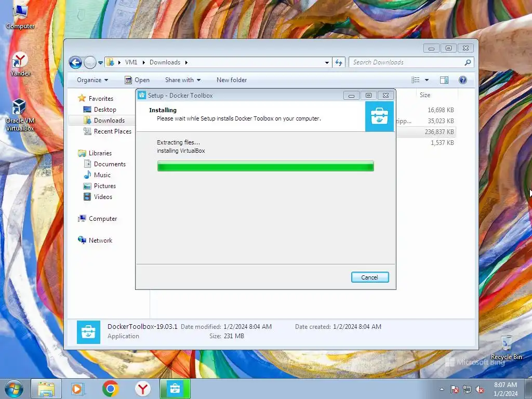
Task: Expand the arrow after VM1 breadcrumb
Action: 143,62
